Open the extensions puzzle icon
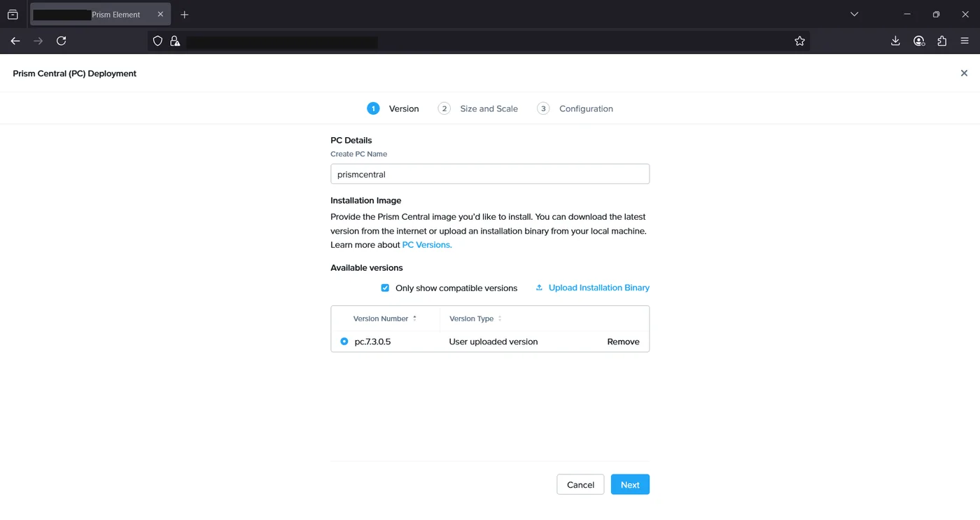This screenshot has height=520, width=980. [x=941, y=41]
